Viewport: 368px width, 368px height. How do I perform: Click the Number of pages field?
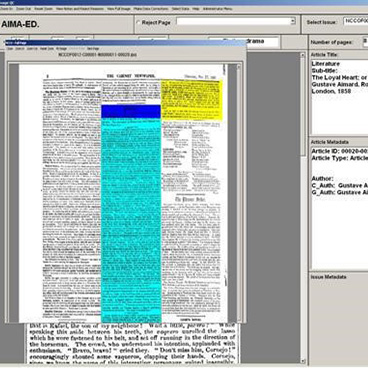tap(365, 42)
